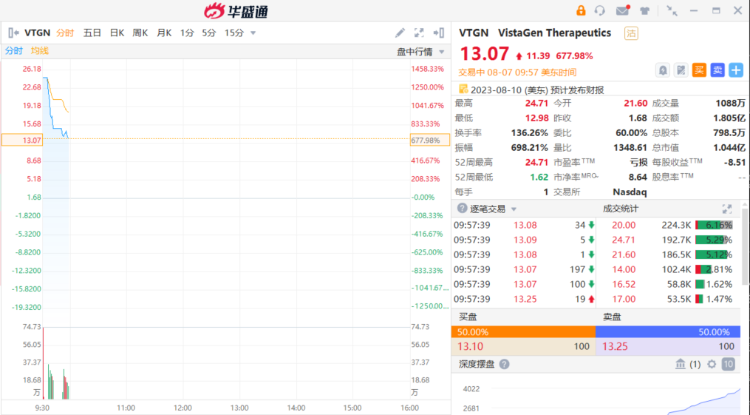Click the VistaGen Therapeutics company name

pyautogui.click(x=554, y=33)
